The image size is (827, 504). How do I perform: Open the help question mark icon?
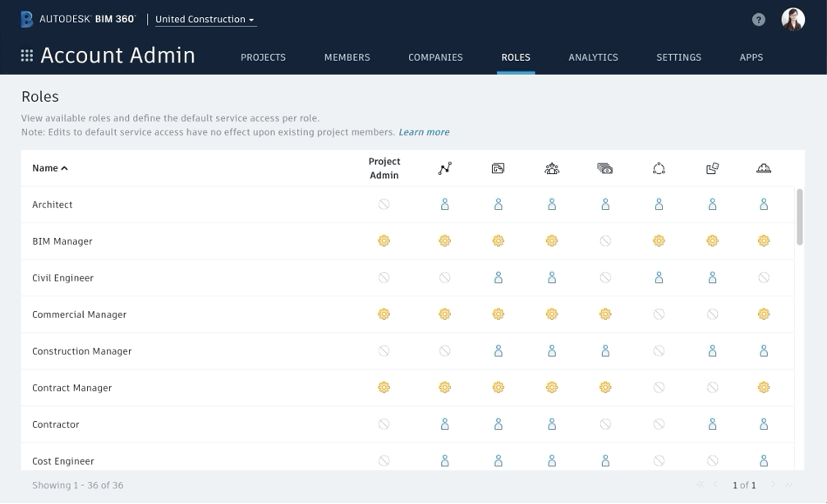(x=759, y=20)
